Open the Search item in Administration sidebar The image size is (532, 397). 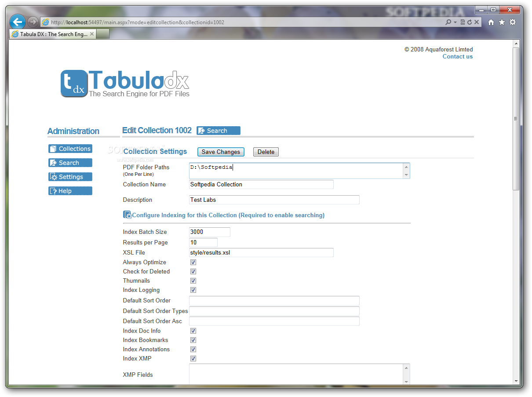(70, 163)
